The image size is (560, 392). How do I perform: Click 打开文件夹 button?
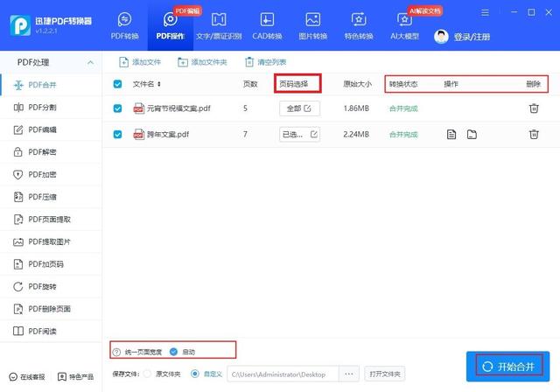(x=385, y=374)
